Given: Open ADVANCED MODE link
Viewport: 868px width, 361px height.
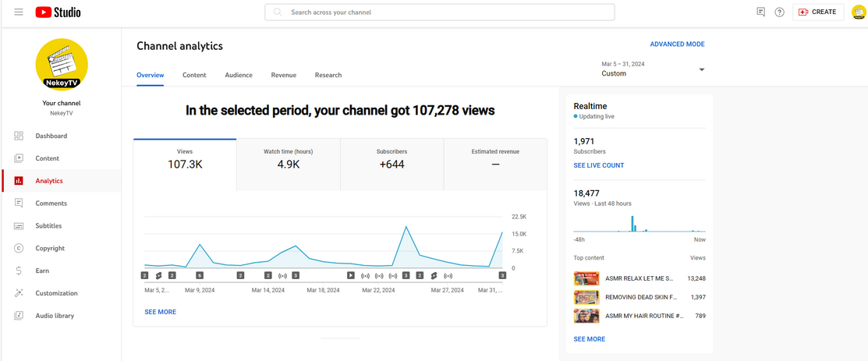Looking at the screenshot, I should coord(677,44).
